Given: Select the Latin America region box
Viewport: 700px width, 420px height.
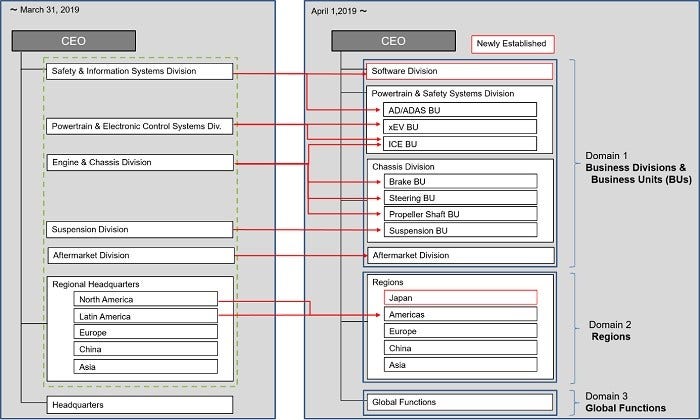Looking at the screenshot, I should (145, 316).
